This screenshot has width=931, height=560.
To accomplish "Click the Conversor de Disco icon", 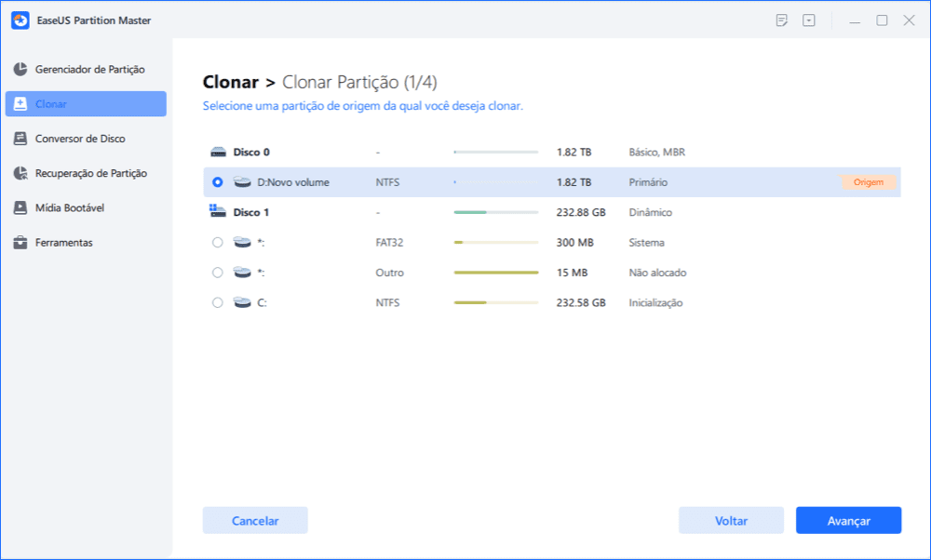I will click(x=20, y=139).
